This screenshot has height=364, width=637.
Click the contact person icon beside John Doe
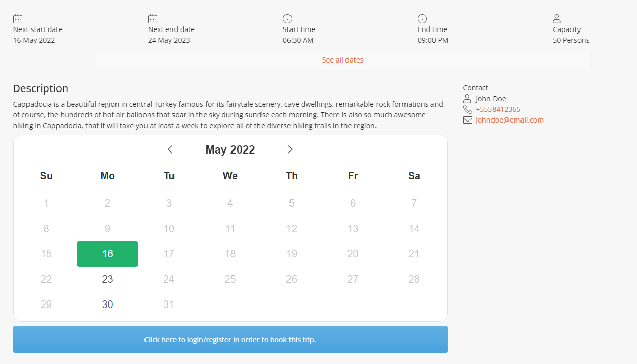(x=467, y=99)
